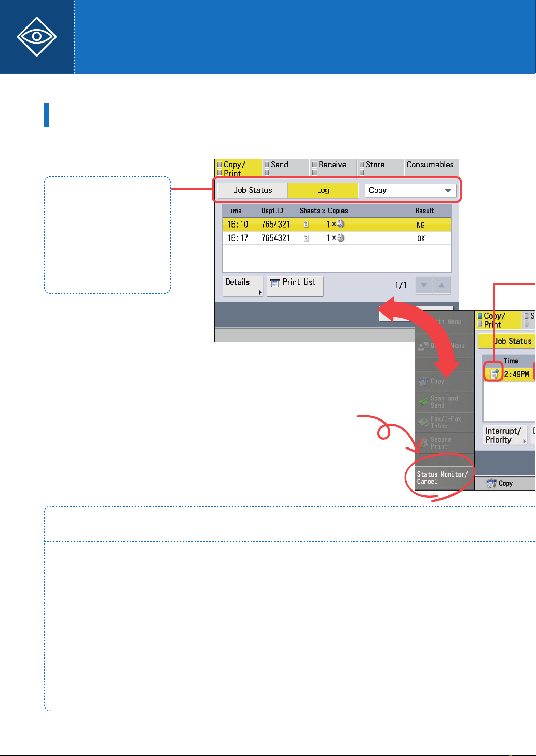This screenshot has height=756, width=536.
Task: Open the Copy/Print tab on the Log screen
Action: click(238, 168)
